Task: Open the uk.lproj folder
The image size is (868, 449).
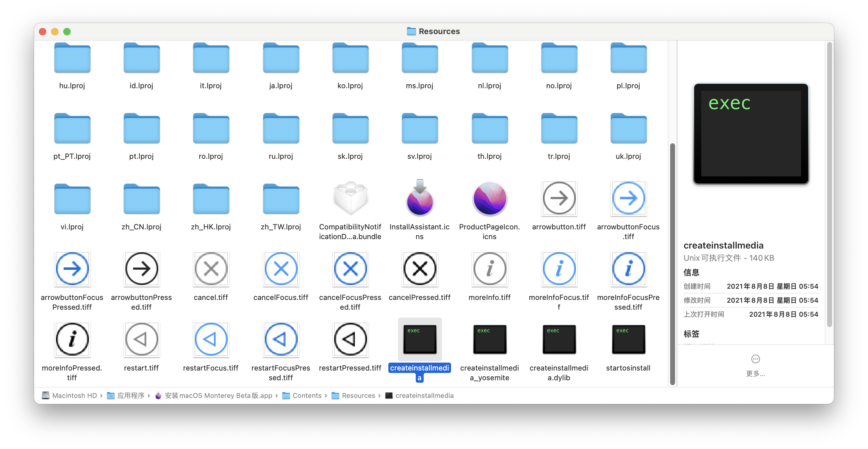Action: tap(628, 128)
